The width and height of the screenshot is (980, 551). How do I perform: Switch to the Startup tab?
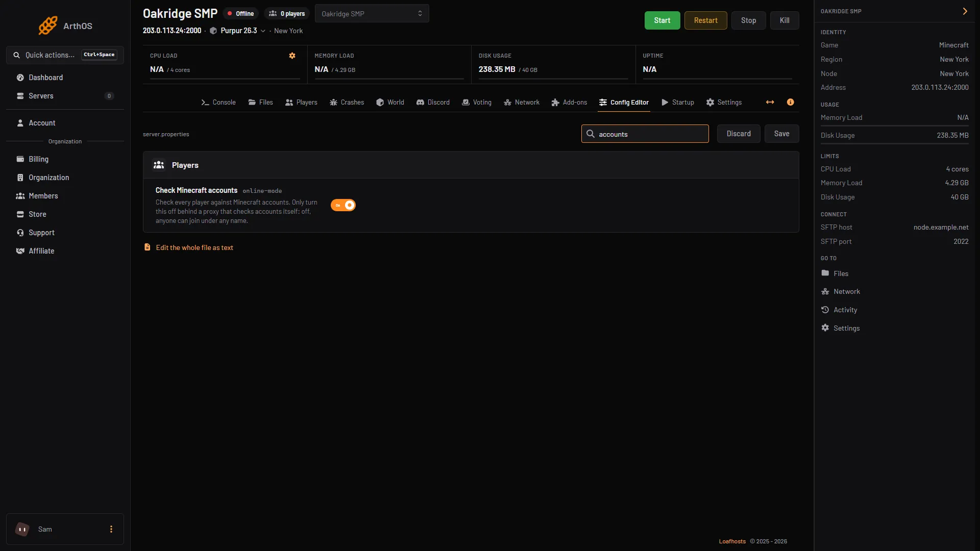click(x=678, y=102)
